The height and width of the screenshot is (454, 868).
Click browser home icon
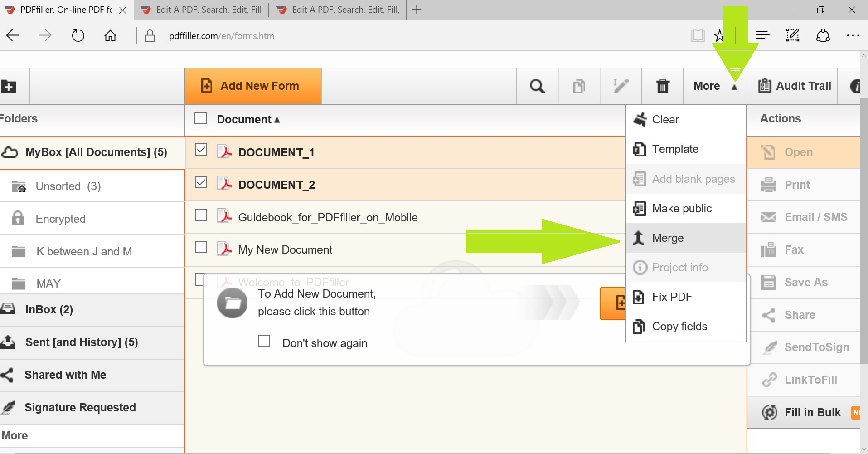110,35
